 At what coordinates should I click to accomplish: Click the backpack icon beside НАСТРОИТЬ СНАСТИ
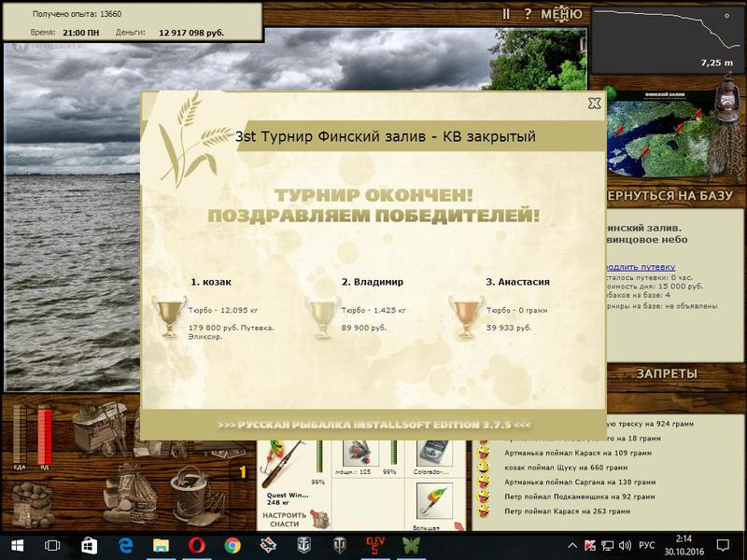320,519
